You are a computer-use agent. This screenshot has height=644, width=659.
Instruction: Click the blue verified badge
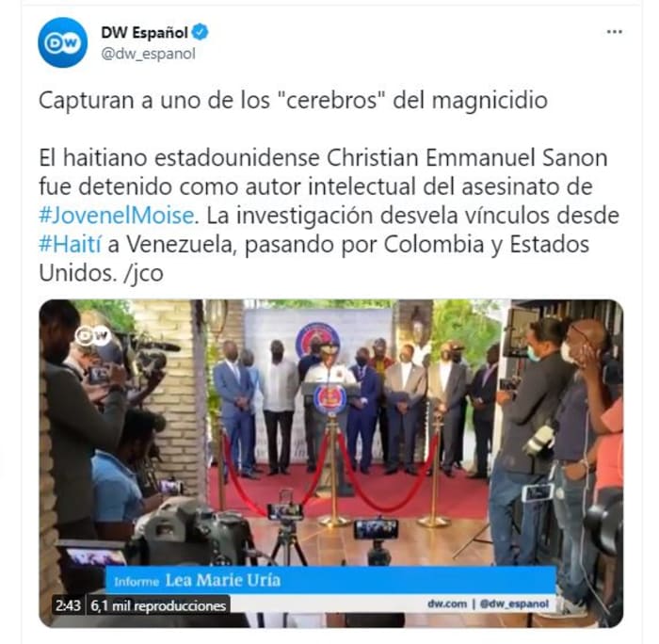click(x=200, y=32)
